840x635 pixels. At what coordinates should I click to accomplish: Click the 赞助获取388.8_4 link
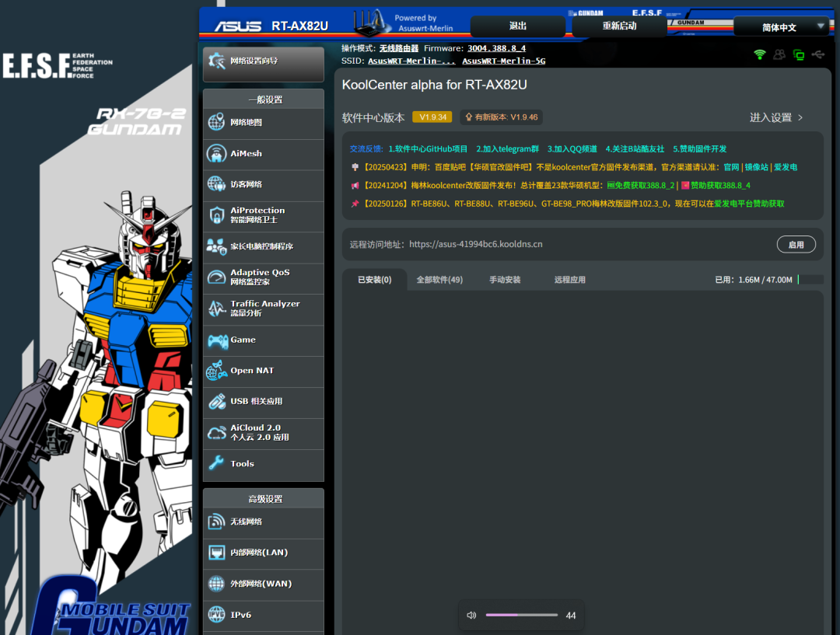716,185
